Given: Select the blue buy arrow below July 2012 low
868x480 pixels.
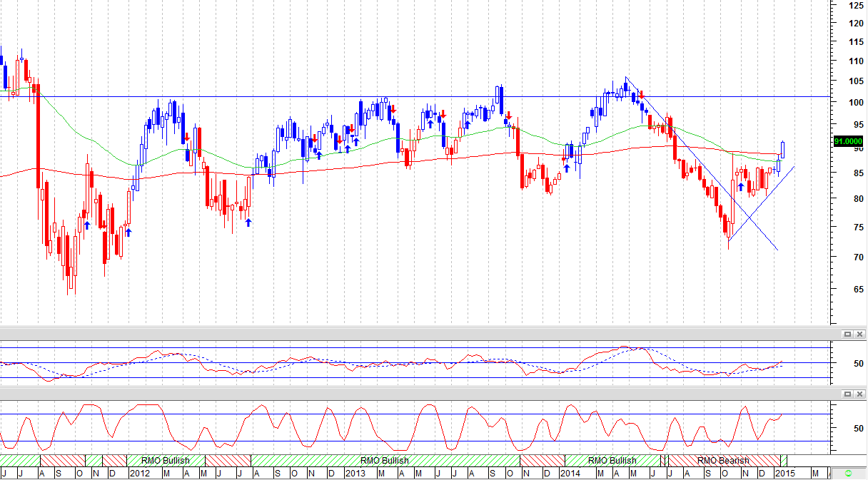Looking at the screenshot, I should [x=248, y=223].
